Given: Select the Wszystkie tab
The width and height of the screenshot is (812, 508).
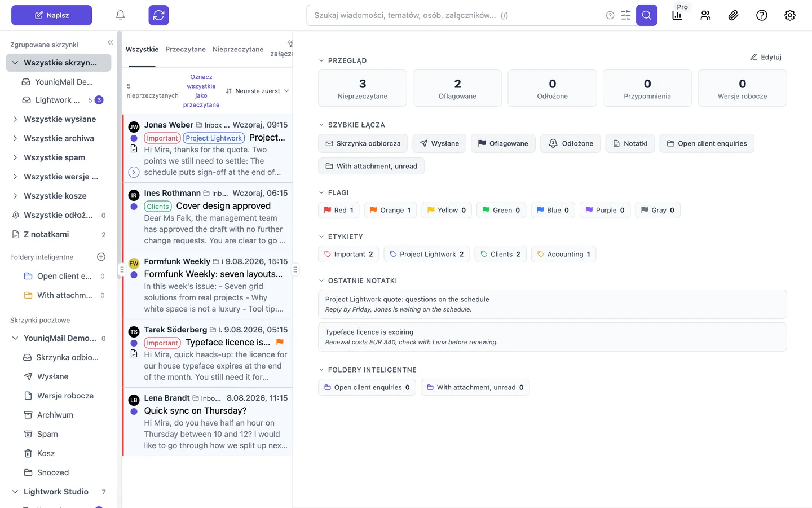Looking at the screenshot, I should 142,49.
